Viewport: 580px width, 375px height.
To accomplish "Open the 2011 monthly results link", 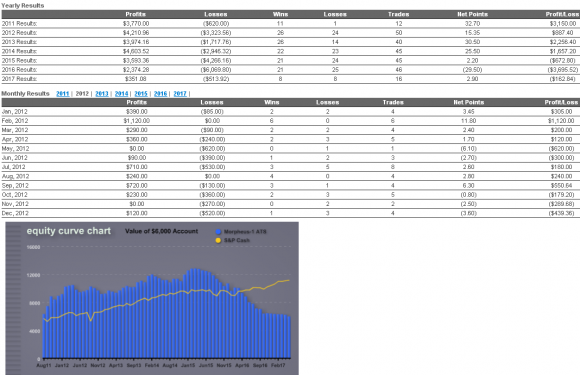I will click(x=63, y=94).
